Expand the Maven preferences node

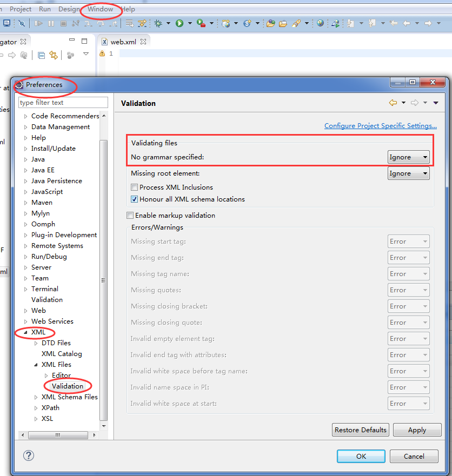tap(25, 203)
